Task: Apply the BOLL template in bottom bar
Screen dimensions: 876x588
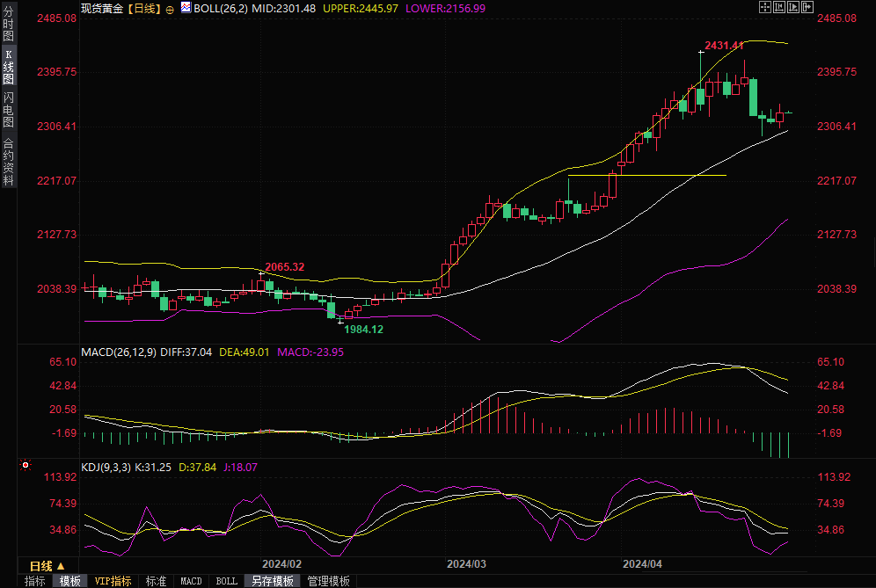Action: point(226,581)
